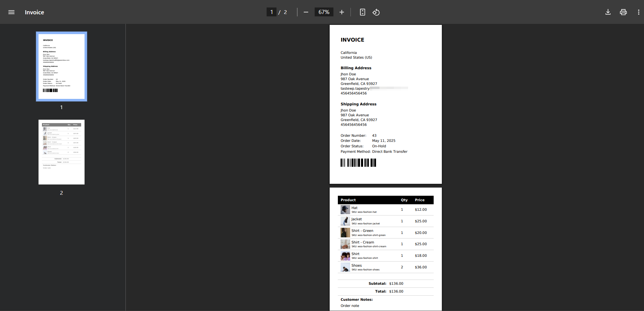644x311 pixels.
Task: Download the invoice PDF
Action: click(x=608, y=12)
